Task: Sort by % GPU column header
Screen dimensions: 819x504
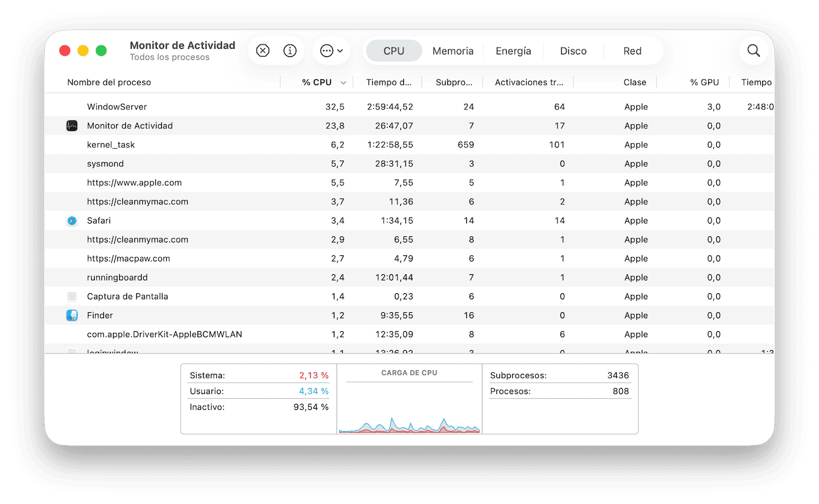Action: pos(705,82)
